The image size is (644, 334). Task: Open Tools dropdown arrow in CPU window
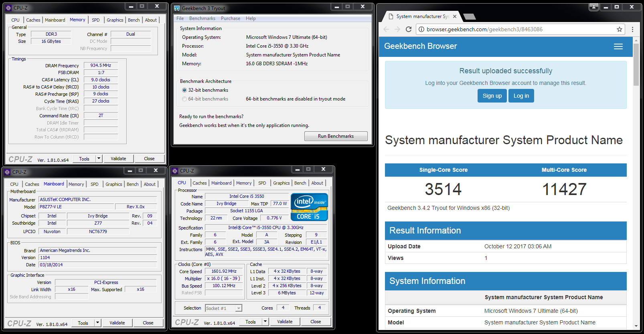click(265, 322)
